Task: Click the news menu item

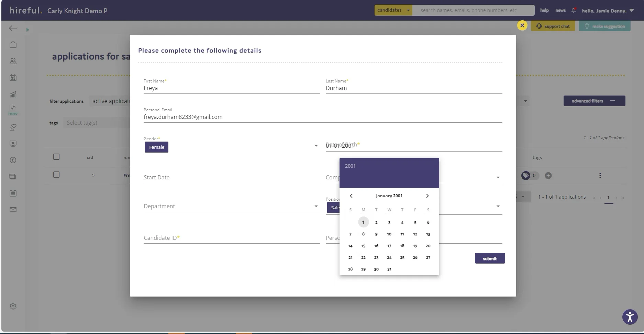Action: click(560, 10)
